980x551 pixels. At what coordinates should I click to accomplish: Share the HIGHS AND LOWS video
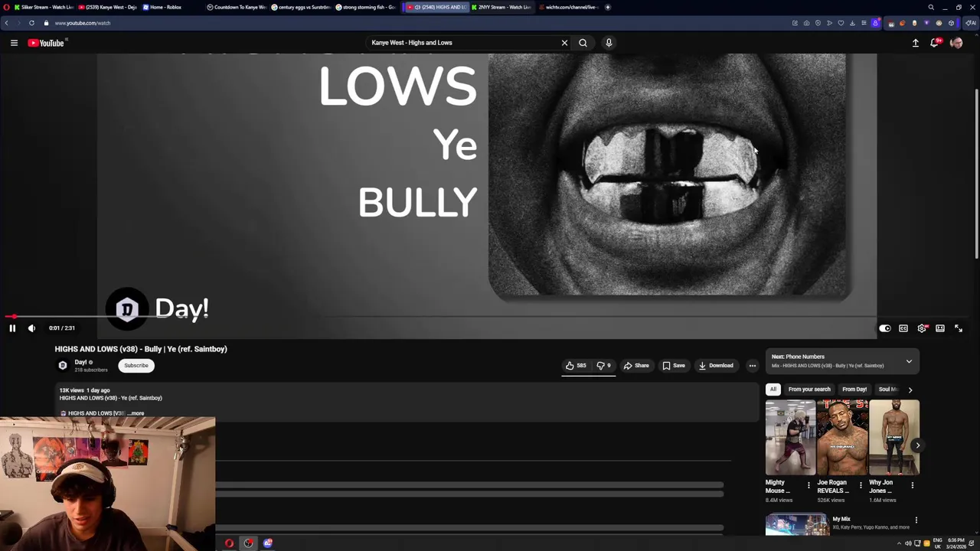636,366
